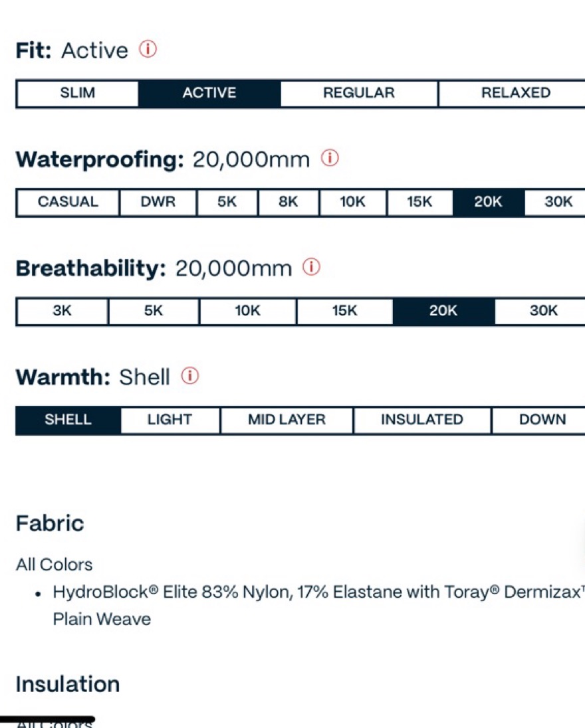Select 15K waterproofing segment

[419, 202]
